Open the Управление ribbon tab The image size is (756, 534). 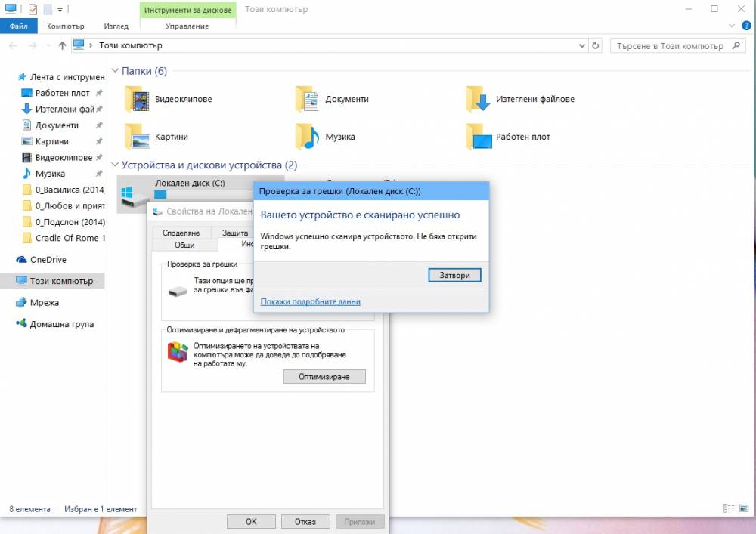point(187,26)
